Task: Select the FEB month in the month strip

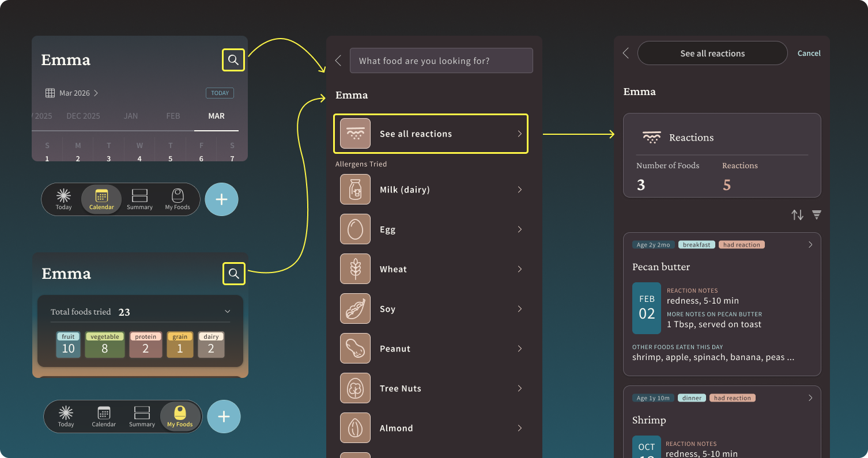Action: tap(173, 116)
